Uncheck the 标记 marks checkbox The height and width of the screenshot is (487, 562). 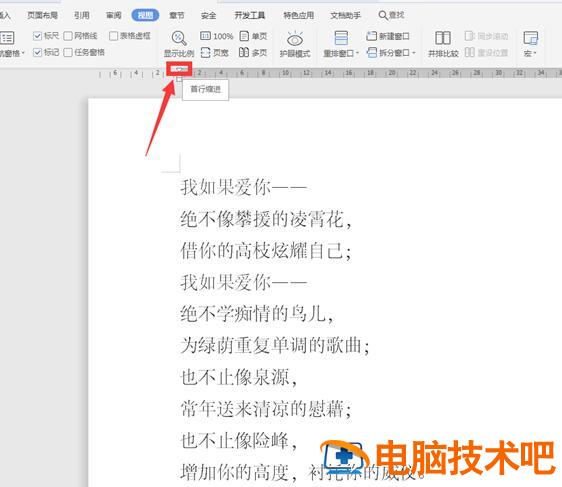click(x=37, y=52)
